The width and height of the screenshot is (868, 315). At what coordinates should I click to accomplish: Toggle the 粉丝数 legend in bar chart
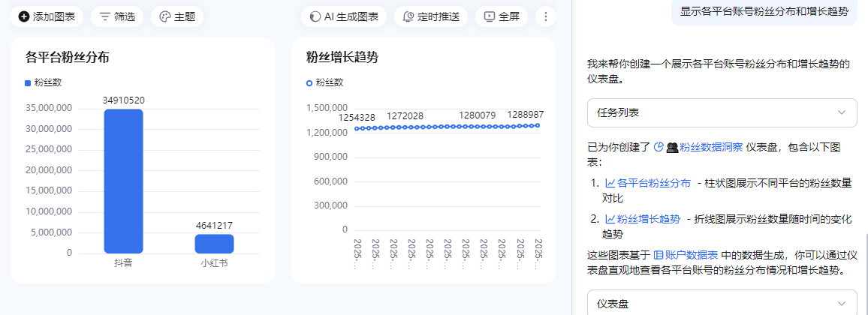pyautogui.click(x=44, y=83)
